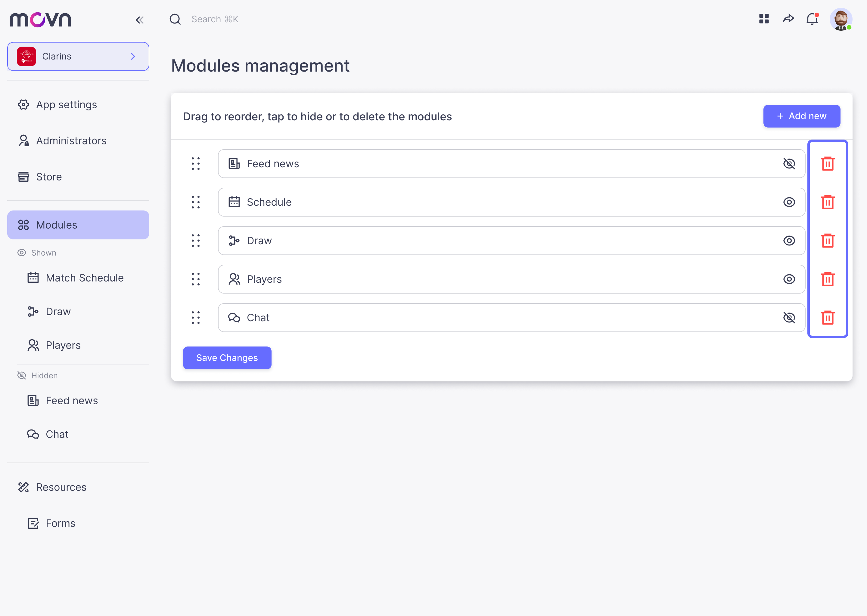
Task: Grab the Schedule drag handle
Action: coord(195,202)
